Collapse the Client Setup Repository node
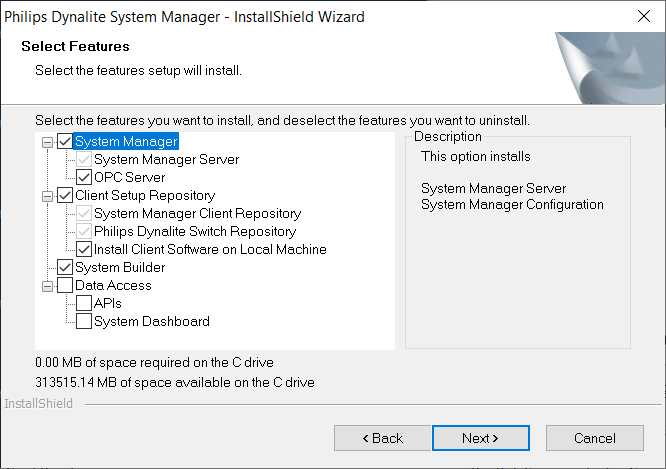Screen dimensions: 666x469 pos(48,196)
